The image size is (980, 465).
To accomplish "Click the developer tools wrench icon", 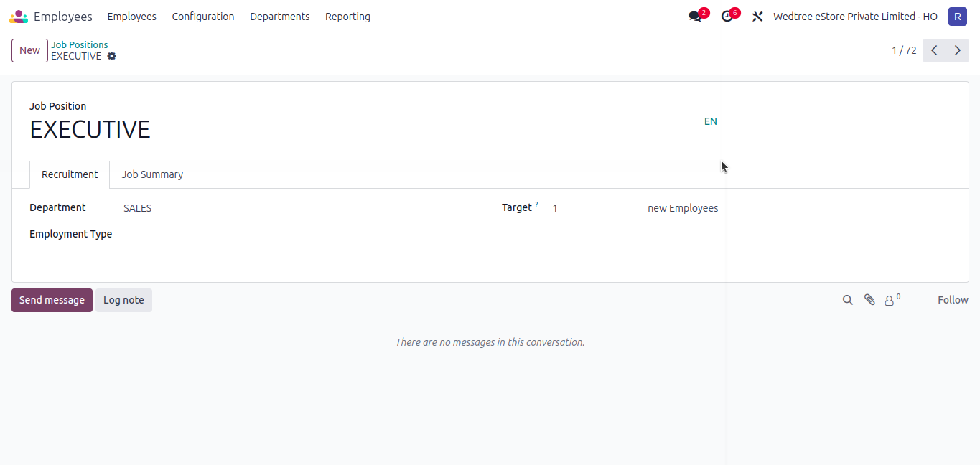I will pos(757,17).
